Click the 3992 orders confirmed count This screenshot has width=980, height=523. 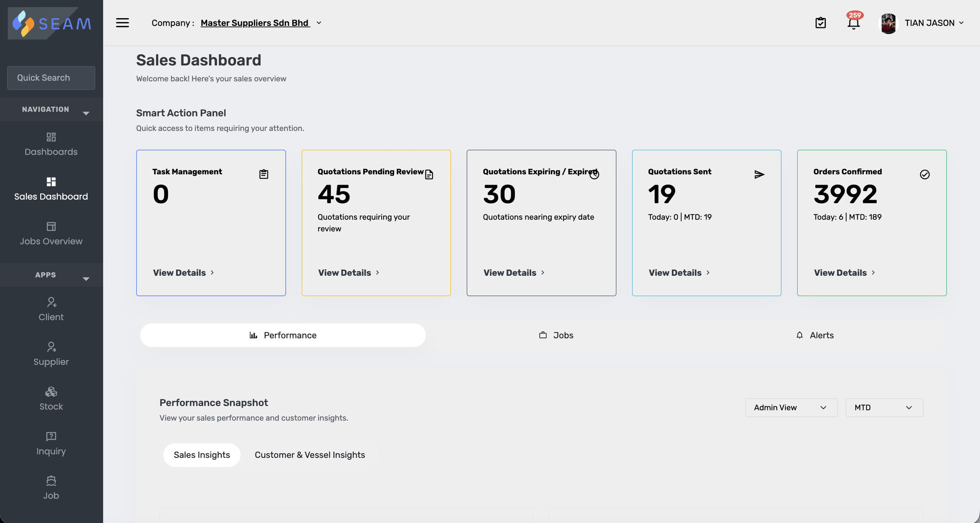click(845, 194)
